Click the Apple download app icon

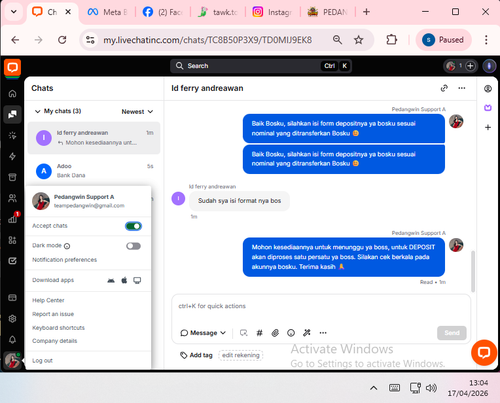coord(124,280)
